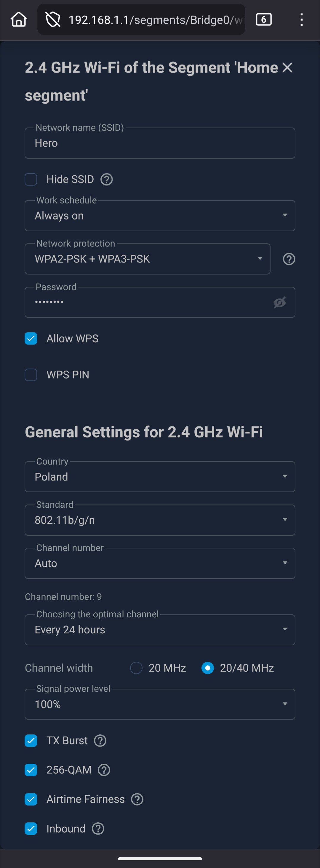Open the browser tabs counter

point(263,20)
